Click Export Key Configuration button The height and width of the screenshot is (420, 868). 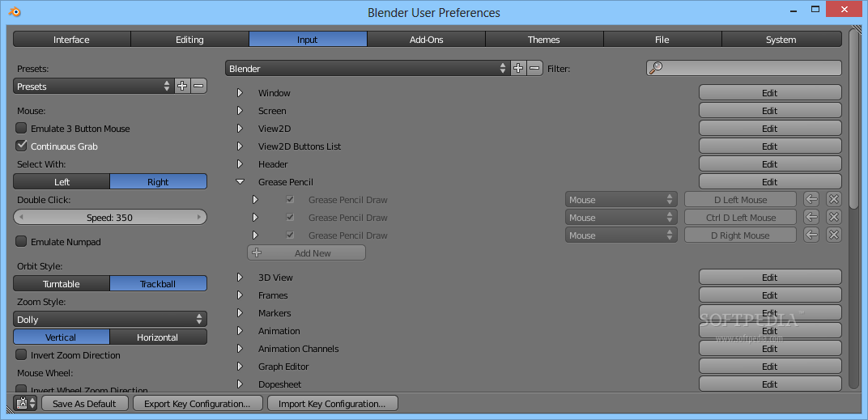[x=197, y=403]
